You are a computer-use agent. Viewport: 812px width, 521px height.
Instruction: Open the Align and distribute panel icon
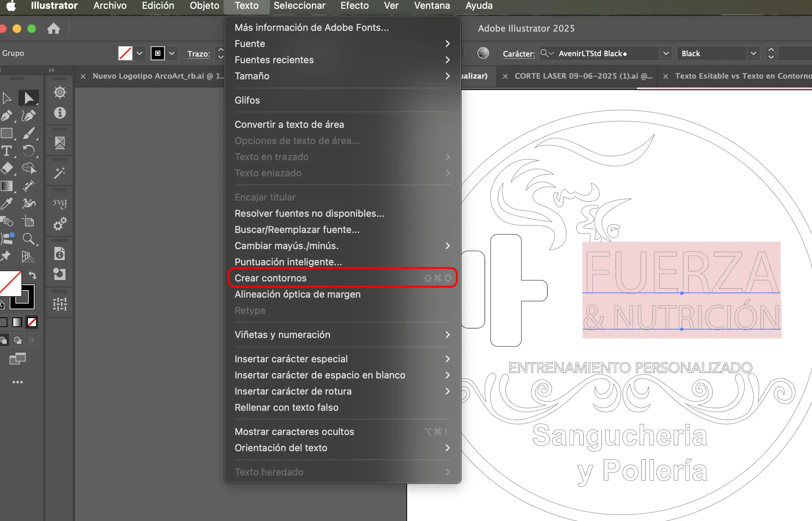60,304
